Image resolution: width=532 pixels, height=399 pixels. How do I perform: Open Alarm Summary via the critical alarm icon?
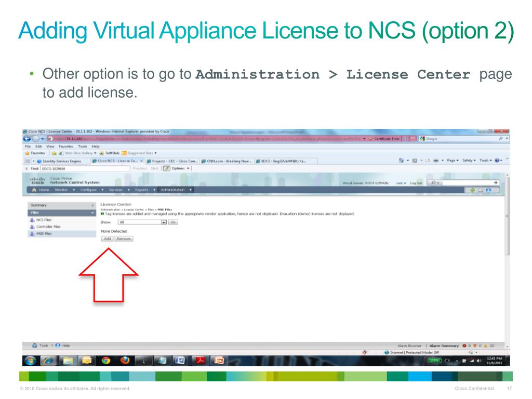tap(464, 345)
